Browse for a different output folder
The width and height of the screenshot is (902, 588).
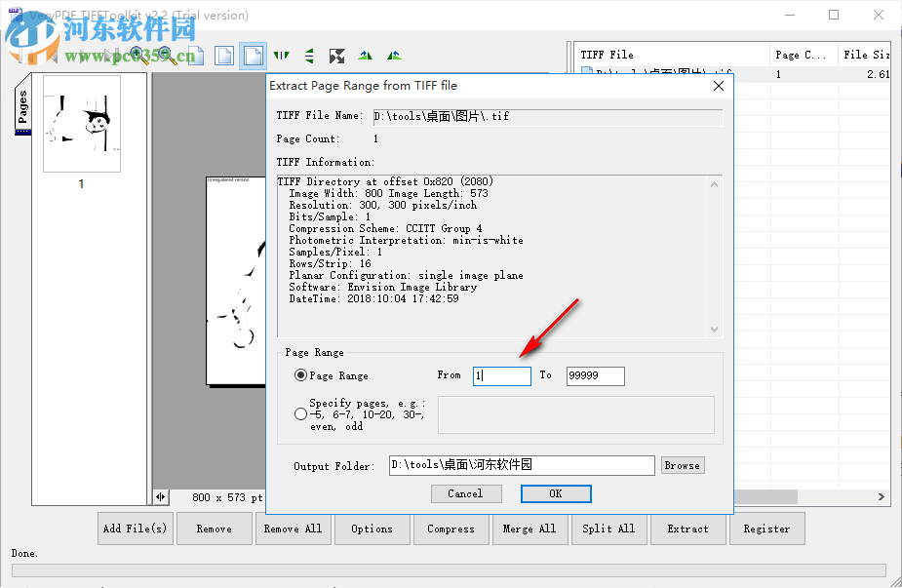pos(682,465)
